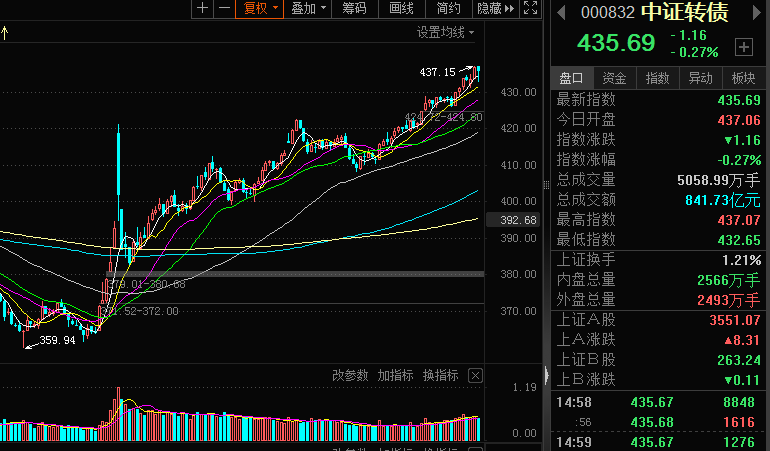This screenshot has width=770, height=451.
Task: Switch to the 资金 tab
Action: tap(614, 78)
